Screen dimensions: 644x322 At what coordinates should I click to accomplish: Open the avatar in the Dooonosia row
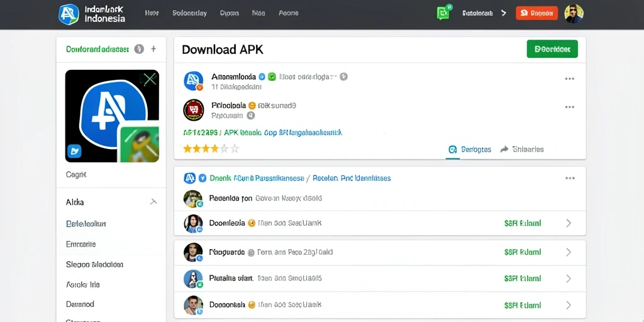193,305
